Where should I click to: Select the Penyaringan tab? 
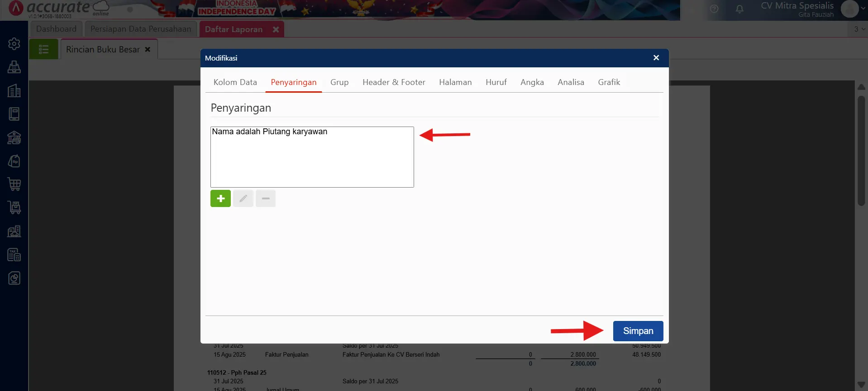(x=294, y=82)
